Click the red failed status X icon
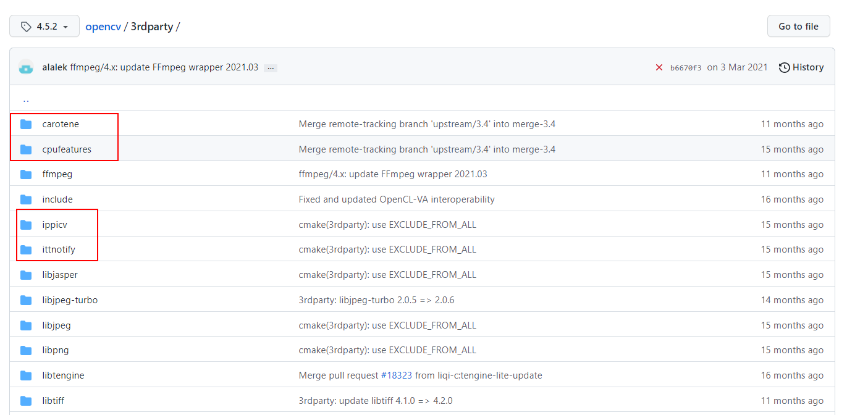The image size is (868, 415). 659,67
